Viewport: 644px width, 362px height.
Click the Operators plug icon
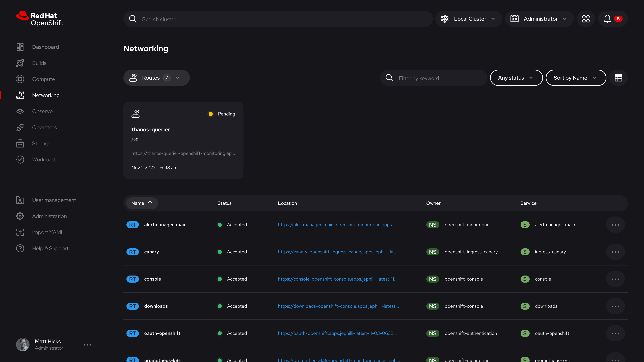click(20, 127)
